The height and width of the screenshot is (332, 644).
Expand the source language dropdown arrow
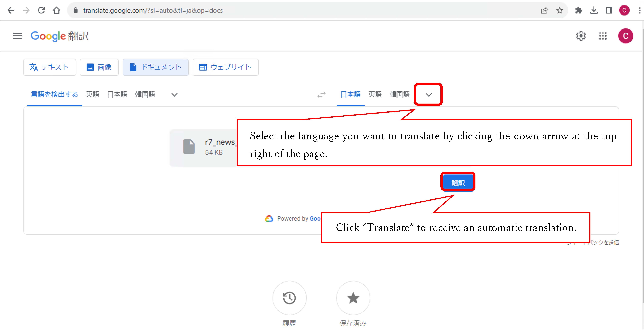174,95
